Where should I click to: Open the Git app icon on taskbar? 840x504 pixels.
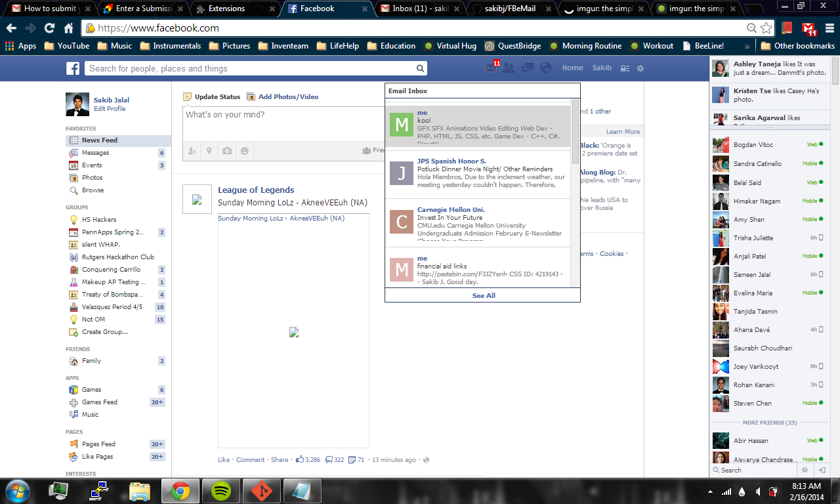click(x=261, y=490)
